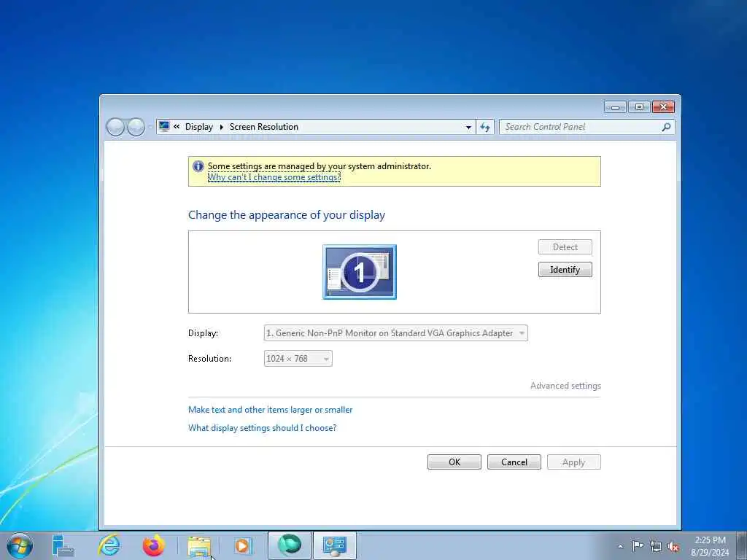The image size is (747, 560).
Task: Click the muted volume tray icon
Action: click(x=673, y=546)
